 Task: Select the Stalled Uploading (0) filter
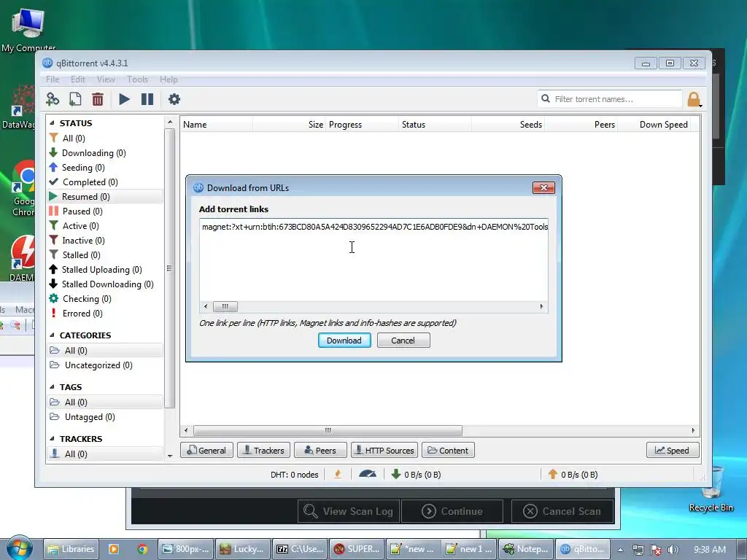coord(102,270)
